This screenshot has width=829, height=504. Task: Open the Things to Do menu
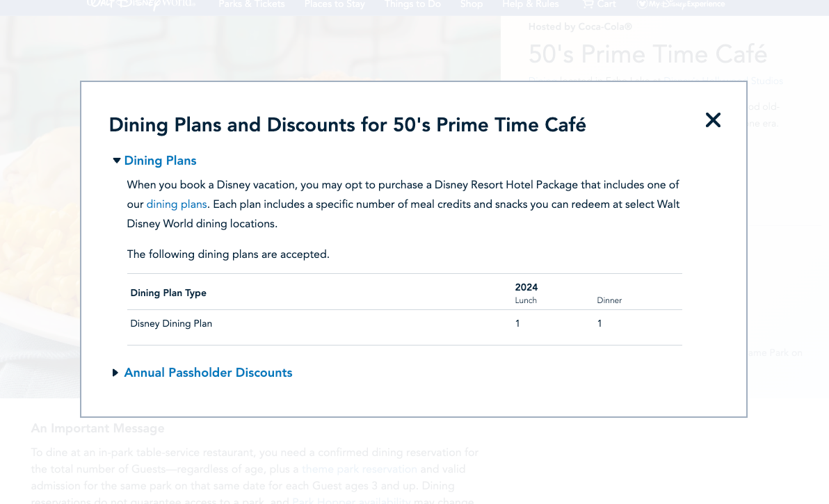point(413,4)
